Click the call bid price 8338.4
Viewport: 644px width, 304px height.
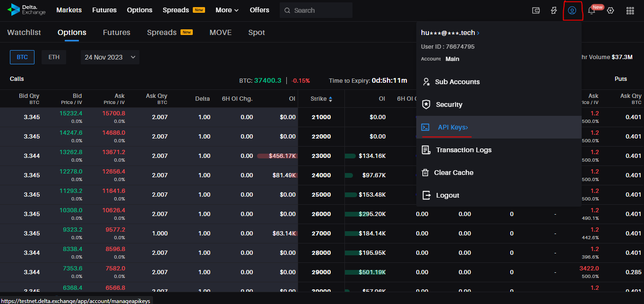72,249
